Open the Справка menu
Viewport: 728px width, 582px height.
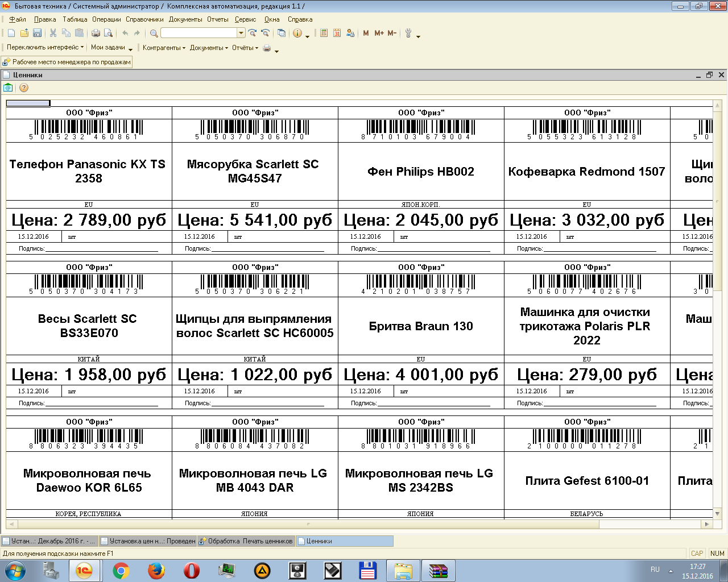[300, 19]
